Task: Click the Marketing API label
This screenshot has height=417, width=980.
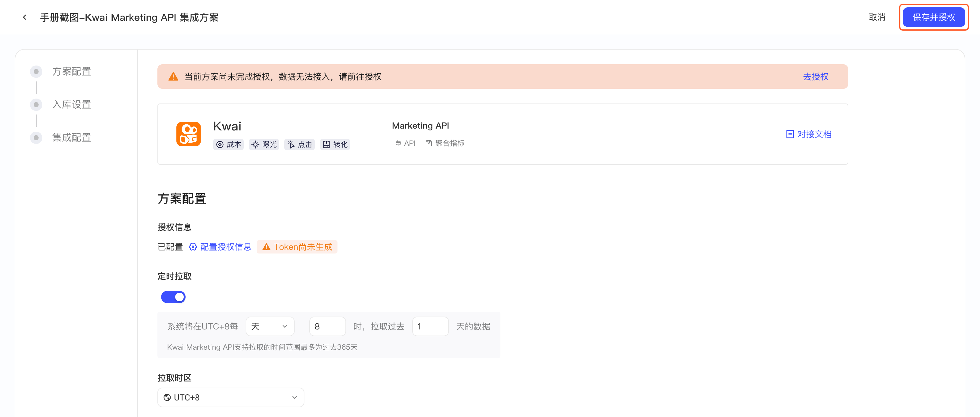Action: pos(420,126)
